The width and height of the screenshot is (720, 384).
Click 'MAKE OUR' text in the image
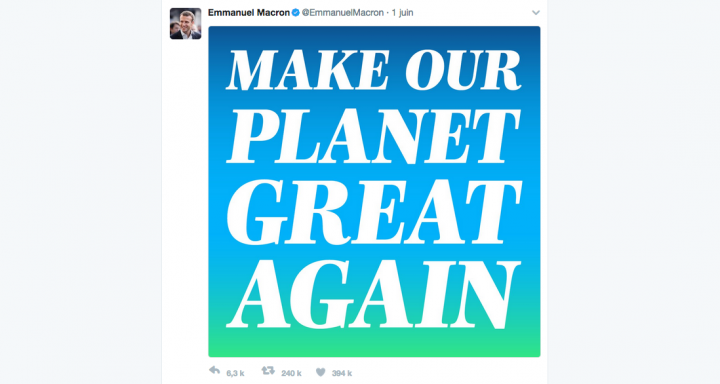374,70
